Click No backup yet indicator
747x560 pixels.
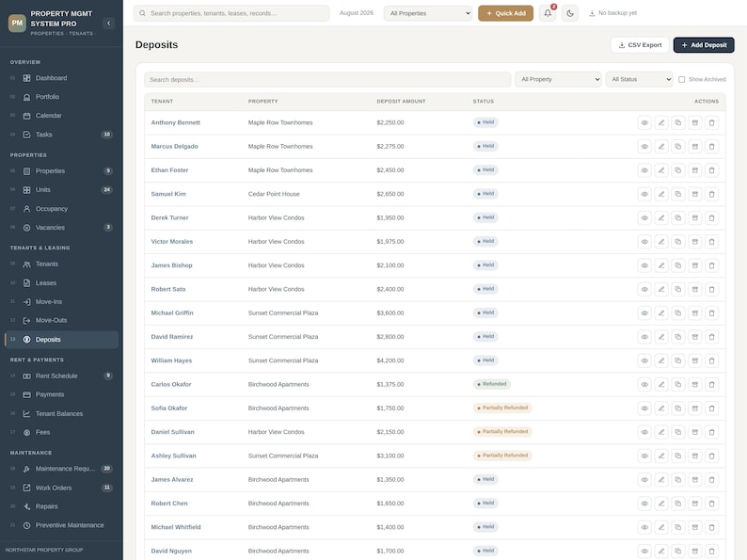[612, 13]
